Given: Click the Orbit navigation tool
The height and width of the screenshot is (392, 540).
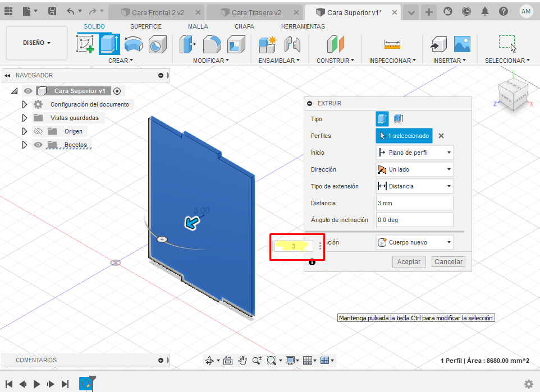Looking at the screenshot, I should tap(209, 361).
